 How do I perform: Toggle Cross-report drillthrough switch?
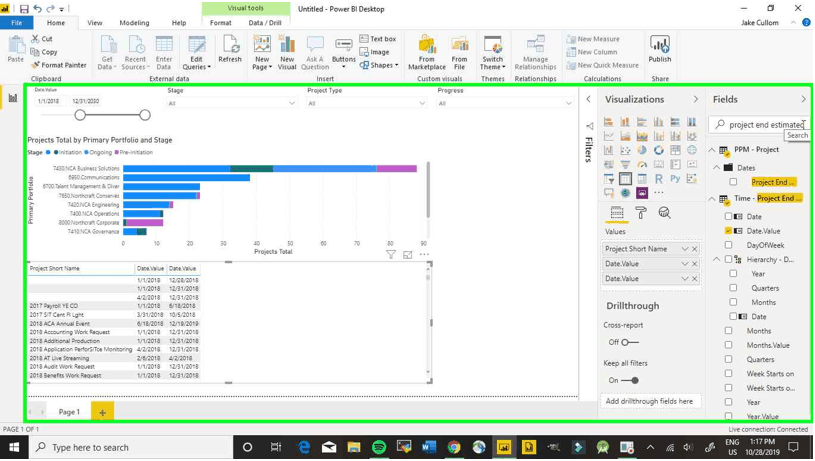coord(630,342)
